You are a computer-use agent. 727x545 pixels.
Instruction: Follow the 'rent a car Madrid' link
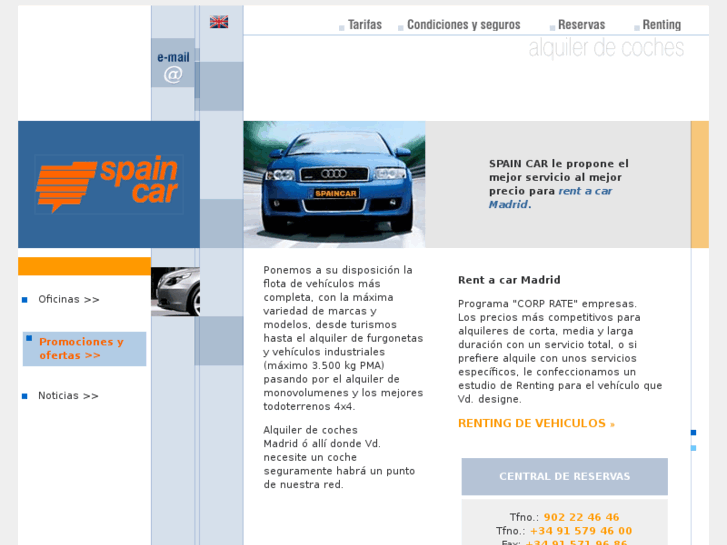coord(550,198)
